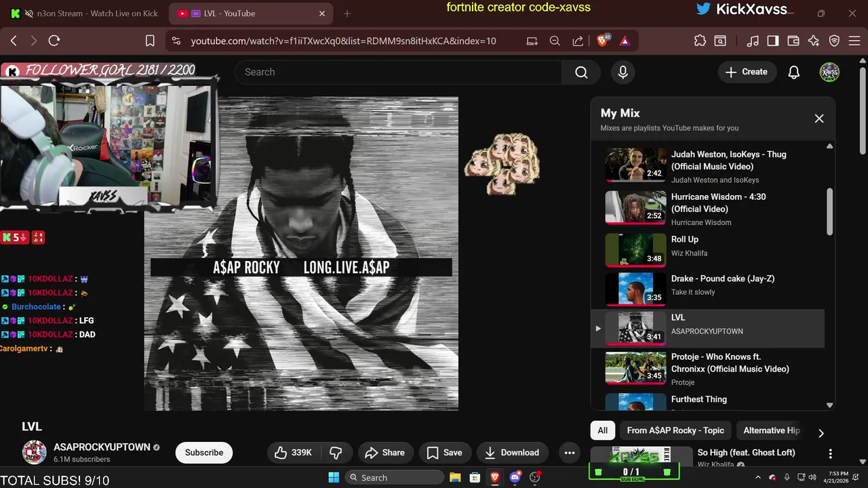Open a new browser tab
Image resolution: width=868 pixels, height=488 pixels.
point(347,14)
